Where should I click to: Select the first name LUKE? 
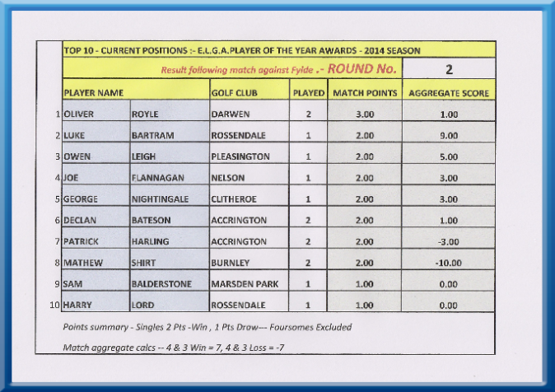click(74, 136)
